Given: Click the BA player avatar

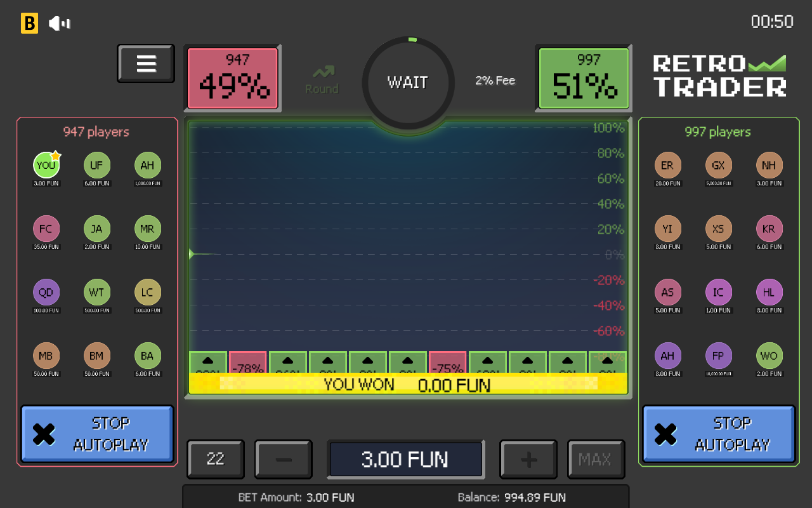Looking at the screenshot, I should [148, 356].
